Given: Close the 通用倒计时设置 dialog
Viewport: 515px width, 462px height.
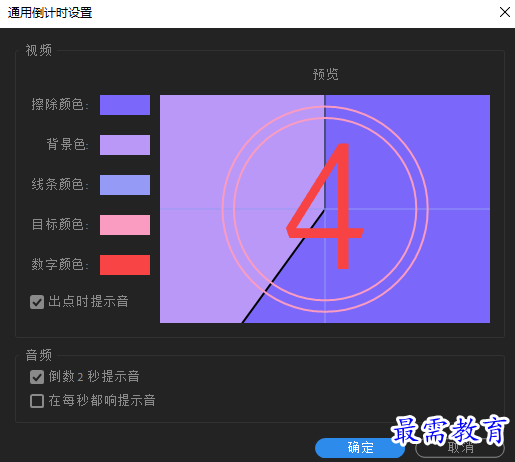Looking at the screenshot, I should click(505, 12).
